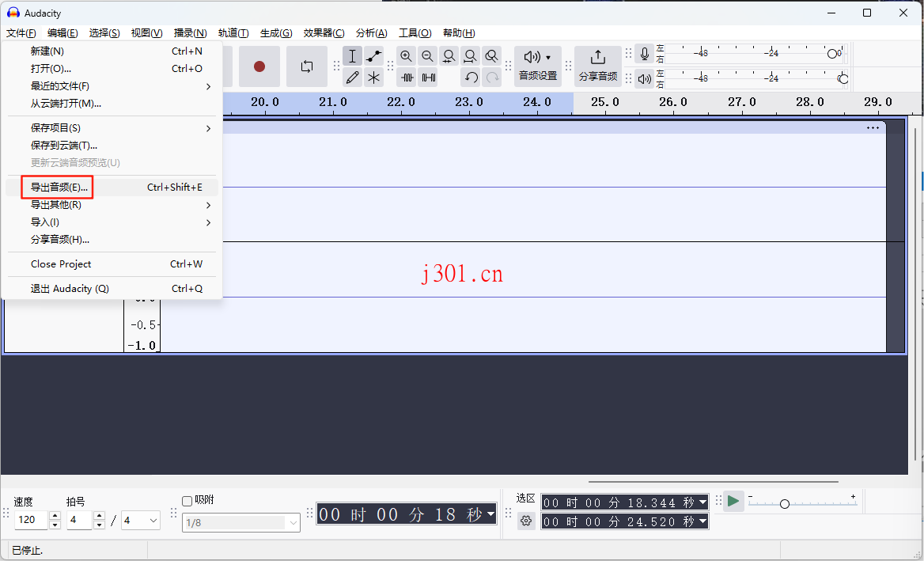Open the 轨道(T) tracks menu

click(x=233, y=33)
